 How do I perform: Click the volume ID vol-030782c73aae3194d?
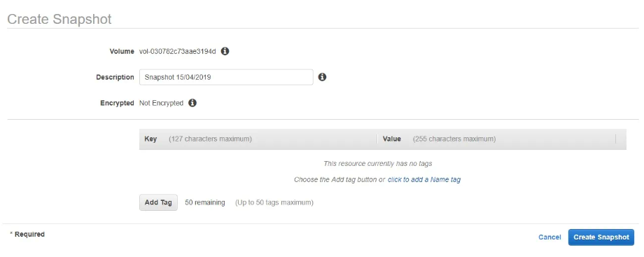[177, 51]
